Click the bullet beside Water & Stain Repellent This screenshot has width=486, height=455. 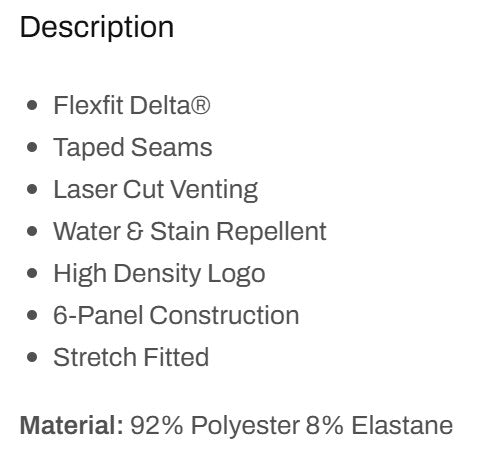(x=32, y=231)
